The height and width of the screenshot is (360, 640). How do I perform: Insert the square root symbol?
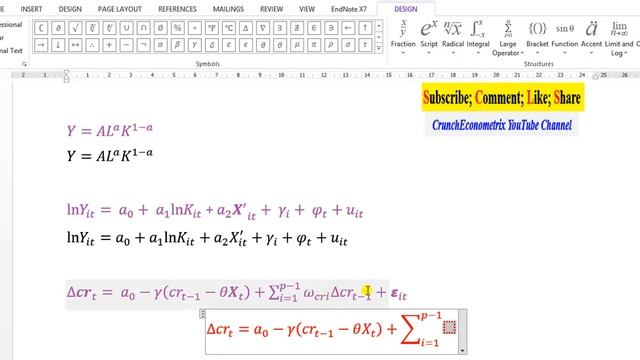click(x=75, y=28)
